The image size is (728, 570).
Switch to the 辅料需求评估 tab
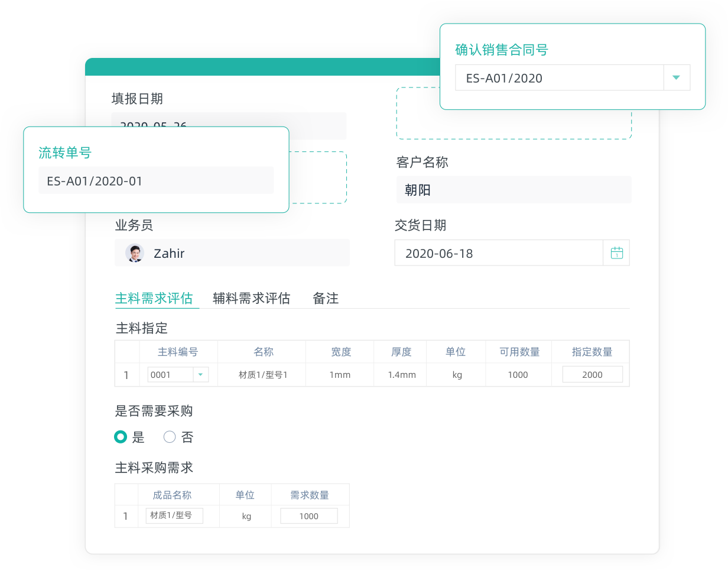[x=251, y=298]
